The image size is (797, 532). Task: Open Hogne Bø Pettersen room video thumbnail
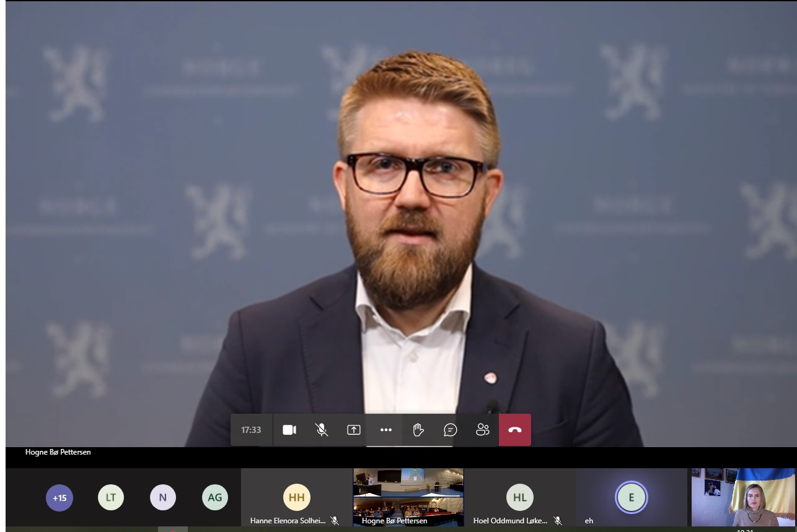point(408,497)
